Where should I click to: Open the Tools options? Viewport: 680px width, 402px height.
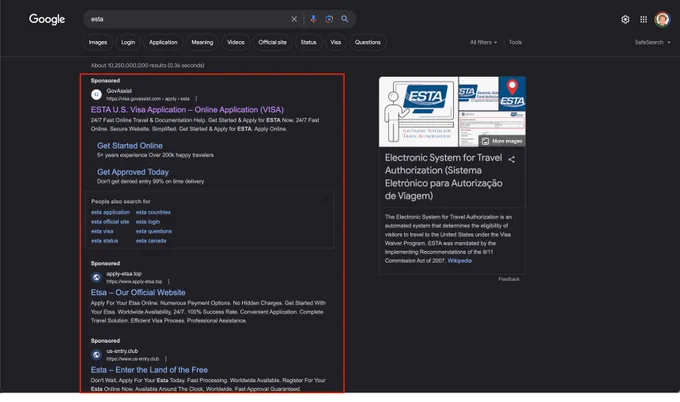coord(515,42)
